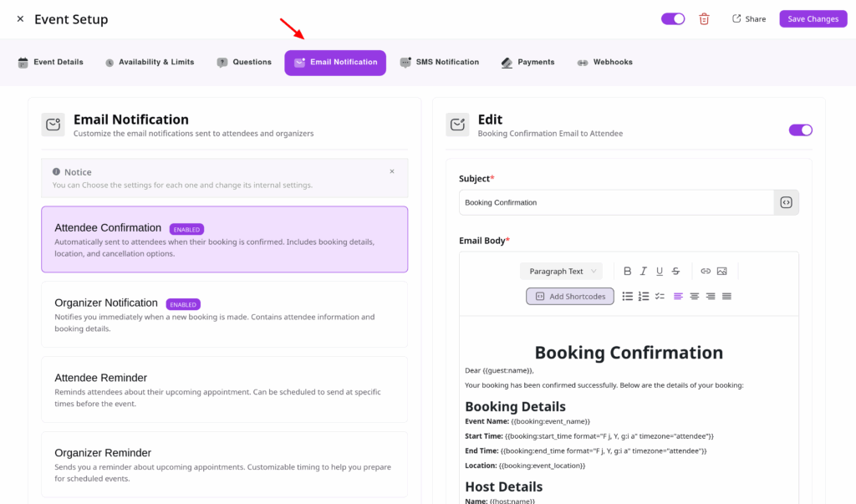Open the Paragraph Text dropdown

(x=561, y=272)
